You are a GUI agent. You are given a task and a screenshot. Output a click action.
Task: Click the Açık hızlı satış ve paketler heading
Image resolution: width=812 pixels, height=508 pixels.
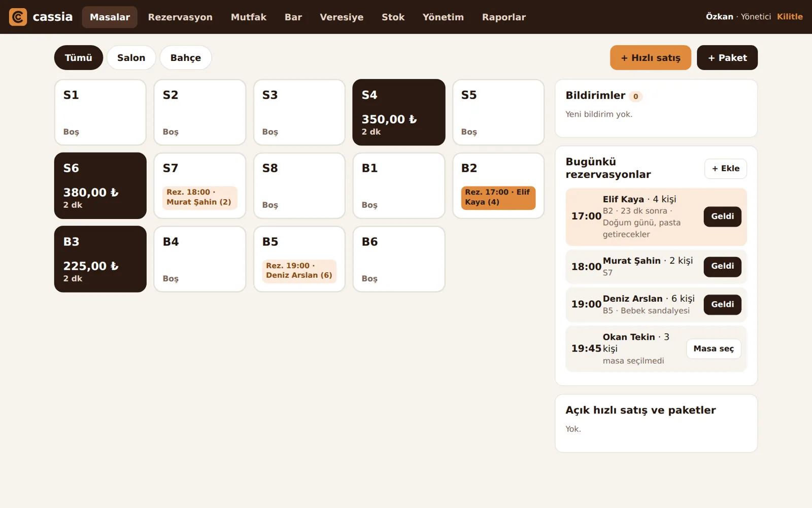point(640,410)
